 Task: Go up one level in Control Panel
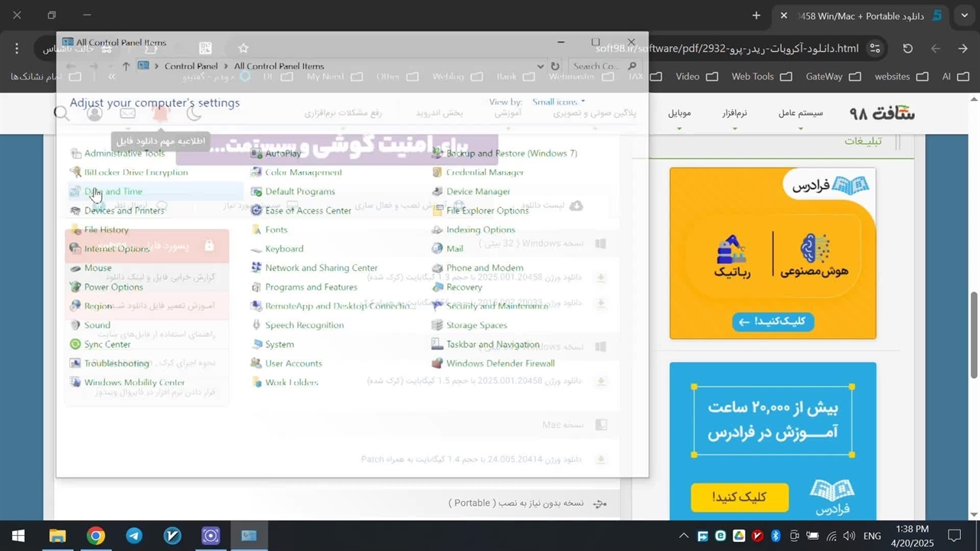pyautogui.click(x=126, y=66)
